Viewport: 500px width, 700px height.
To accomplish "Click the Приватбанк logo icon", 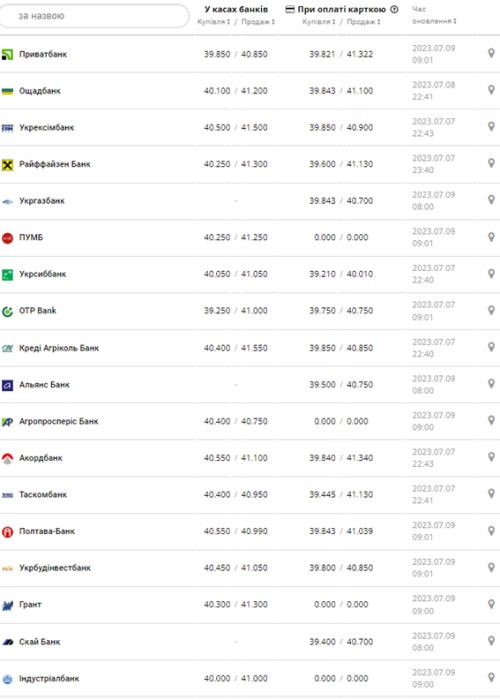I will point(7,54).
